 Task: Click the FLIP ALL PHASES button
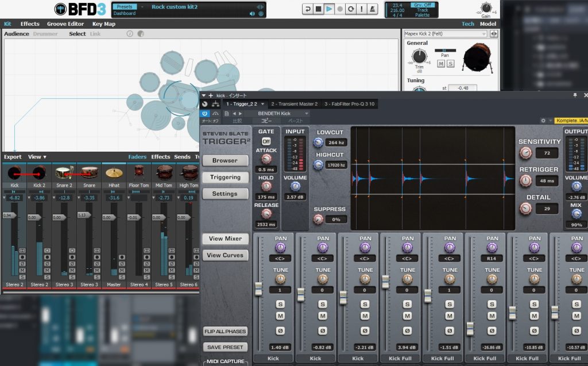point(225,331)
